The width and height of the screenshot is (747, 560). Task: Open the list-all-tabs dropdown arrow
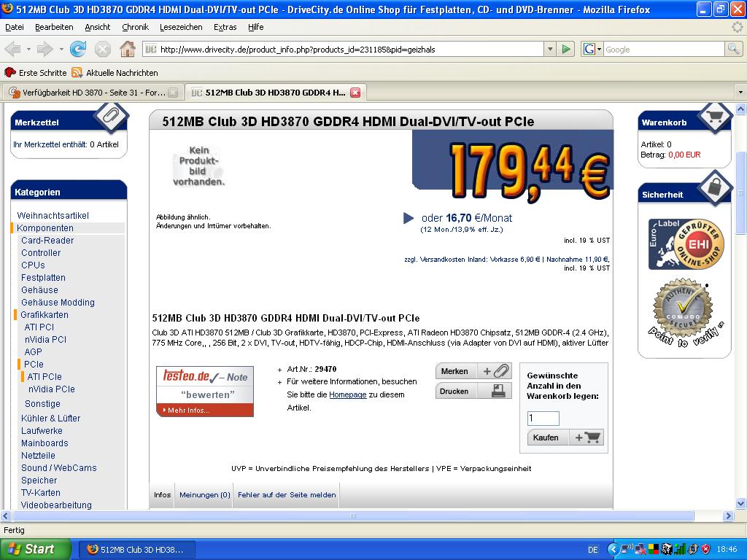tap(740, 92)
